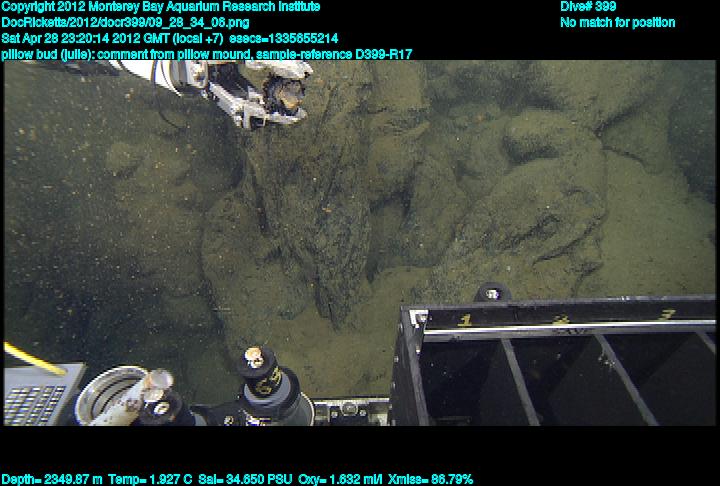Click the DocRicketts image file path
The image size is (720, 486).
[x=126, y=22]
